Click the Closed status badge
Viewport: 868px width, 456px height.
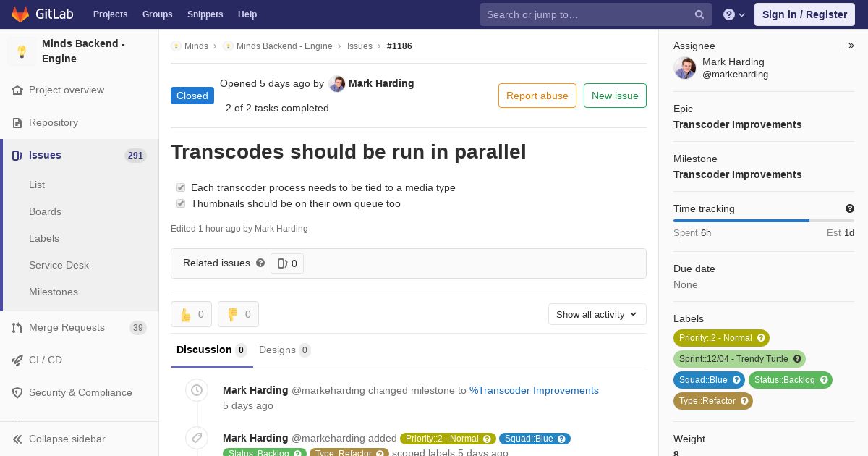point(192,96)
